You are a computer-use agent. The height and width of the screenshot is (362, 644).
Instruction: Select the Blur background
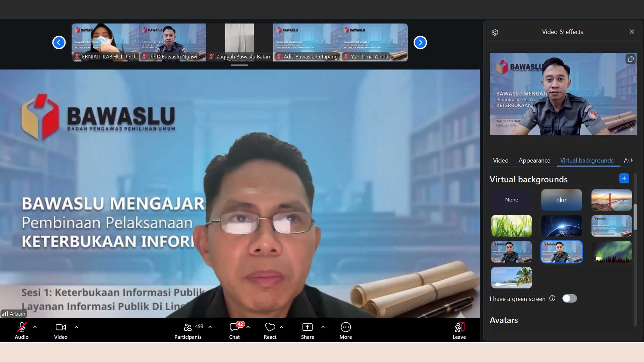[x=561, y=200]
